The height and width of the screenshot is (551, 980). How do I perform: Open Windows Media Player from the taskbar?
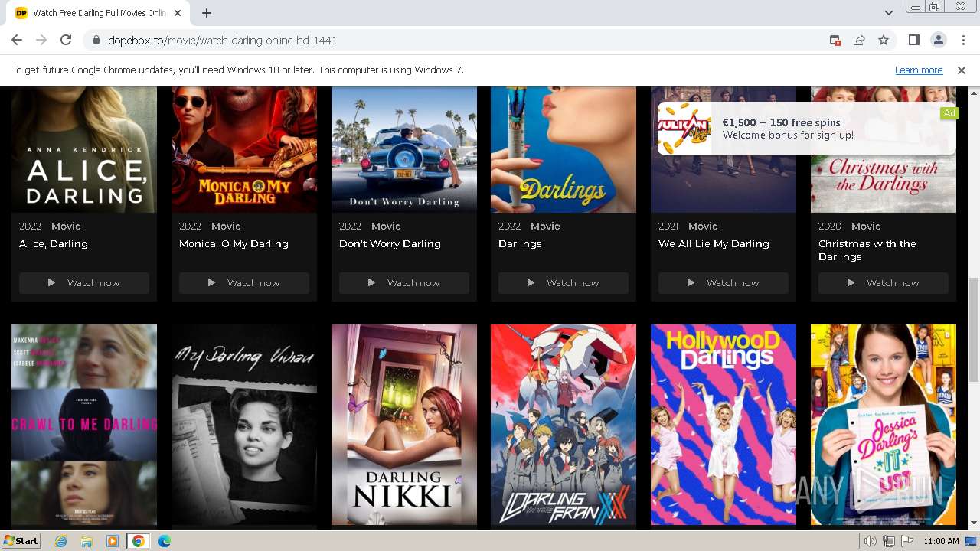(113, 541)
